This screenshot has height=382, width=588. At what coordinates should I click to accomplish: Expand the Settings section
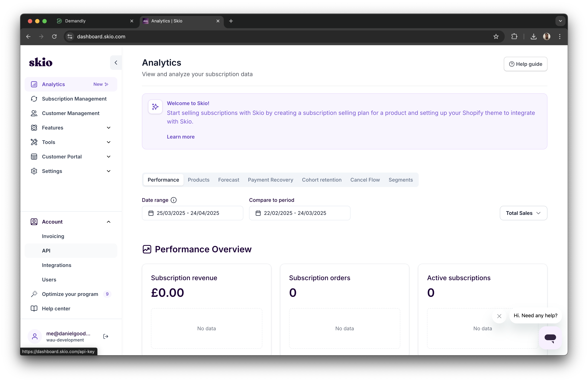(x=108, y=171)
